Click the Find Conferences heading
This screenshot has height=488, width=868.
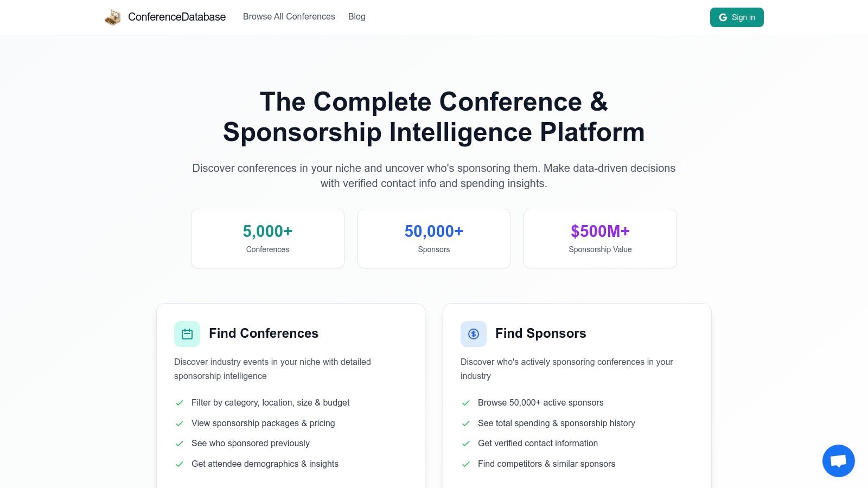[264, 333]
